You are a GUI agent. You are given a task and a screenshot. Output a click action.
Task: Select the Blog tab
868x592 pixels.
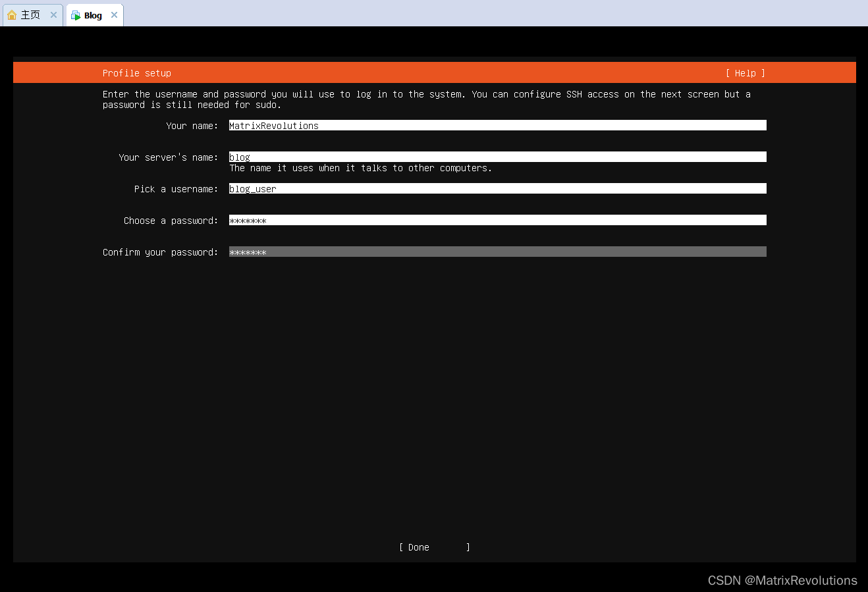(x=92, y=15)
